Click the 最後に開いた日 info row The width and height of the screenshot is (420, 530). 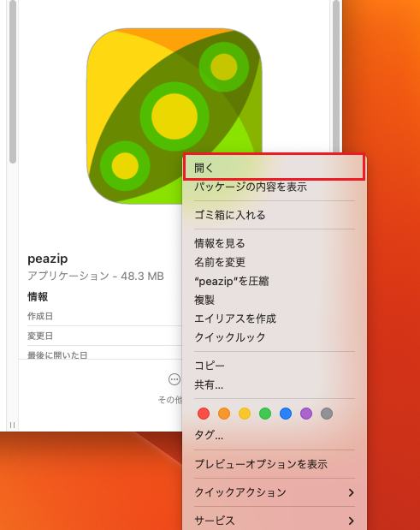(x=104, y=354)
